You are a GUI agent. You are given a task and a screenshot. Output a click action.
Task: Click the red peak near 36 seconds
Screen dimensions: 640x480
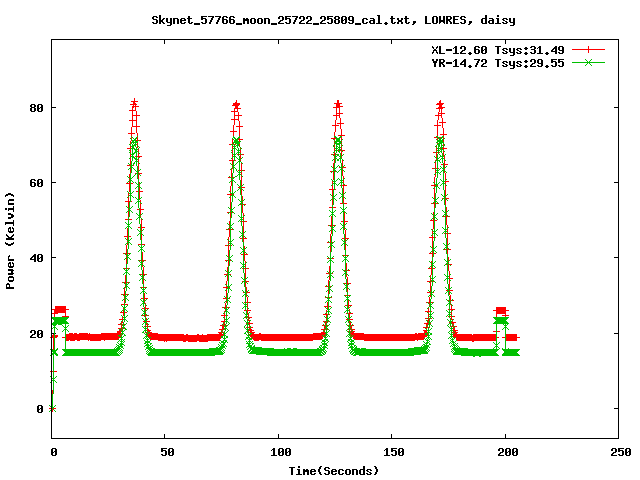(134, 104)
